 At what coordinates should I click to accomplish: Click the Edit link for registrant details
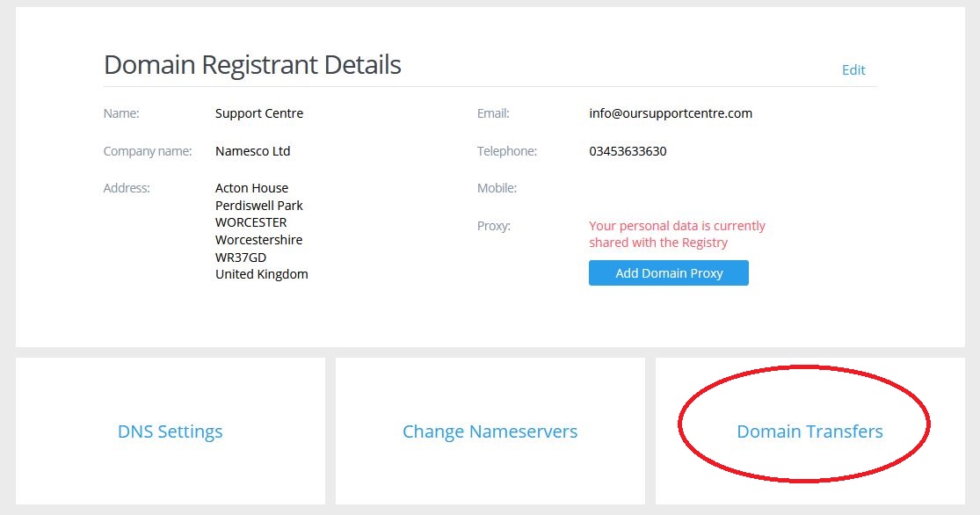[853, 70]
